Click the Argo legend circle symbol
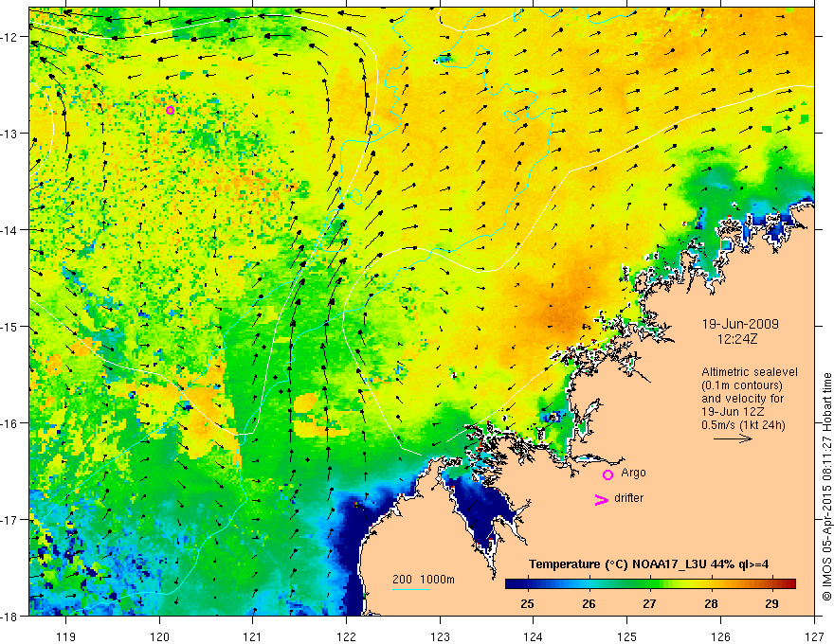This screenshot has width=834, height=644. [x=607, y=474]
